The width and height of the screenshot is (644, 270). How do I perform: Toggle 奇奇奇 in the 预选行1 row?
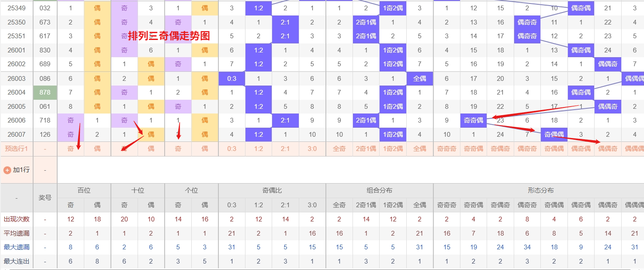point(447,149)
